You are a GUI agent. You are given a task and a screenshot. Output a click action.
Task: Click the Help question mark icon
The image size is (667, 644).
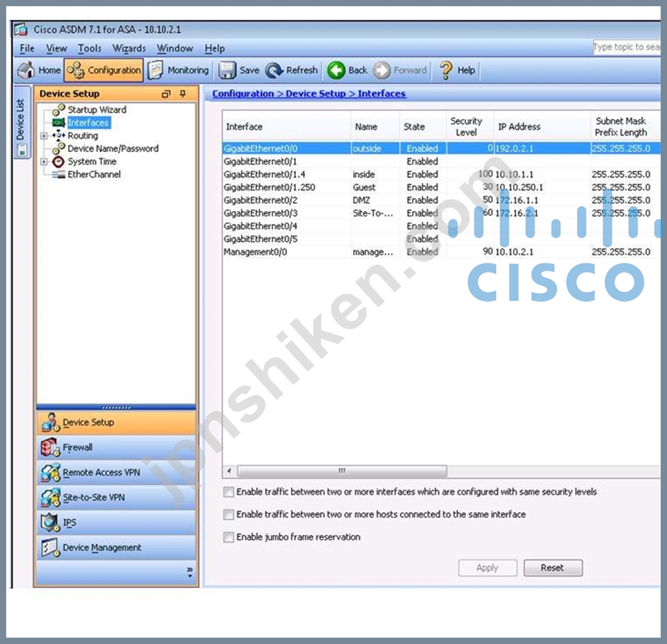coord(446,70)
